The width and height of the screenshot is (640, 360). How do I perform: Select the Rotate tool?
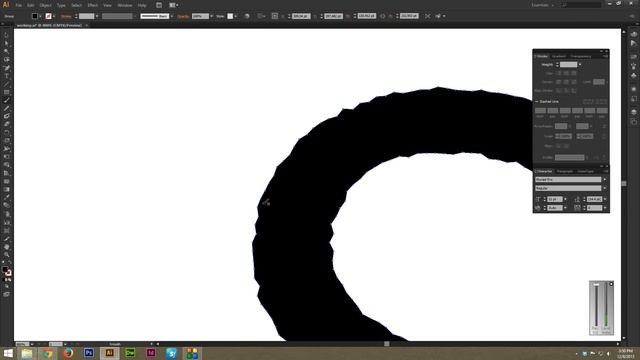7,133
